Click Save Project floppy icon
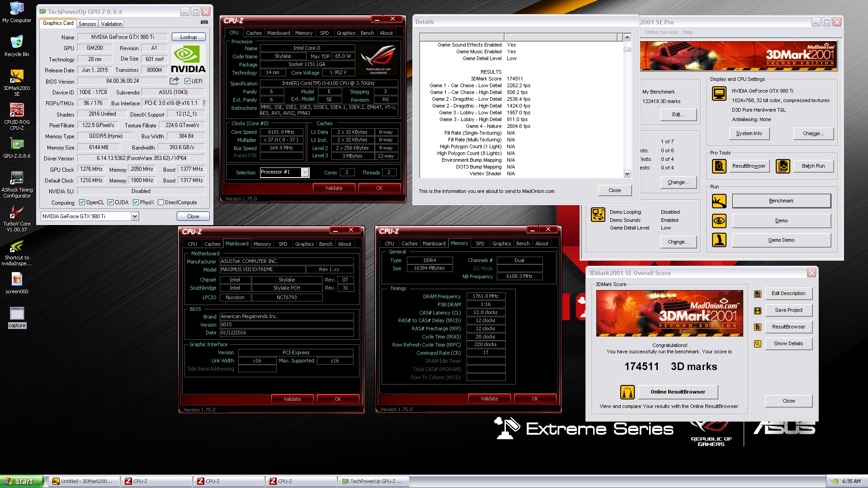This screenshot has width=868, height=488. (758, 311)
